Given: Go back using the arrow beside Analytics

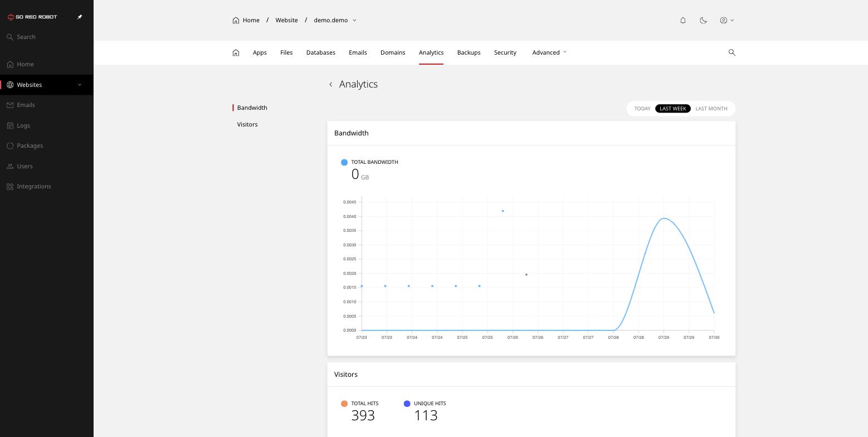Looking at the screenshot, I should [331, 84].
